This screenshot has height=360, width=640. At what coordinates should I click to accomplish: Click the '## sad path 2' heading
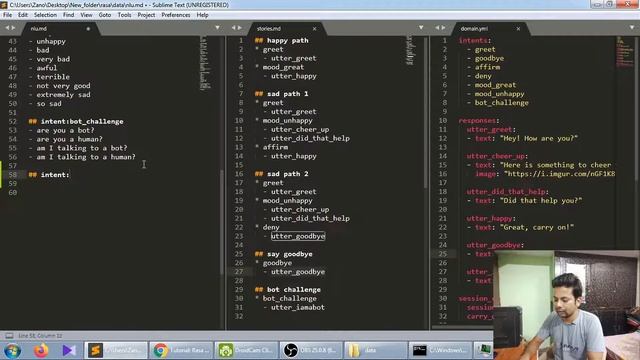pos(282,174)
